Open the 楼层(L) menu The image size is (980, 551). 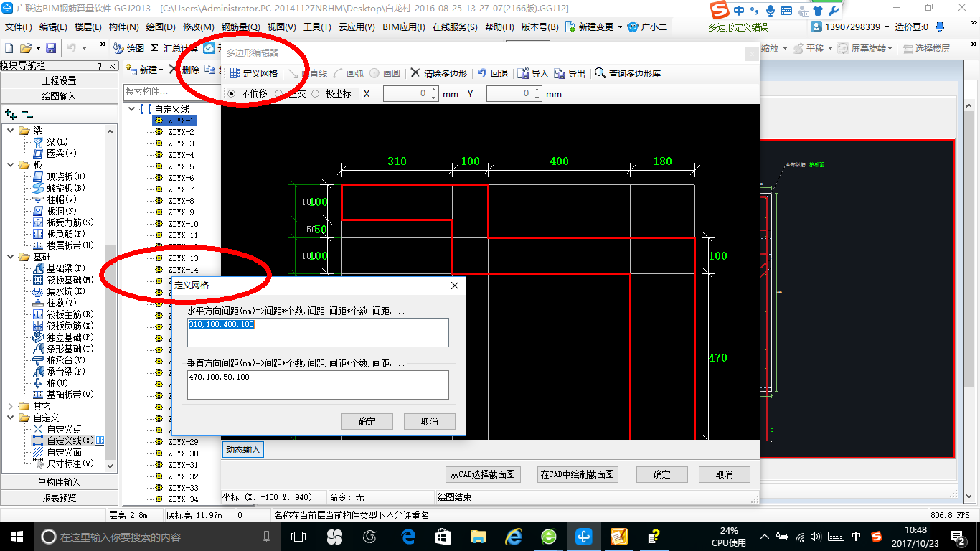point(88,27)
